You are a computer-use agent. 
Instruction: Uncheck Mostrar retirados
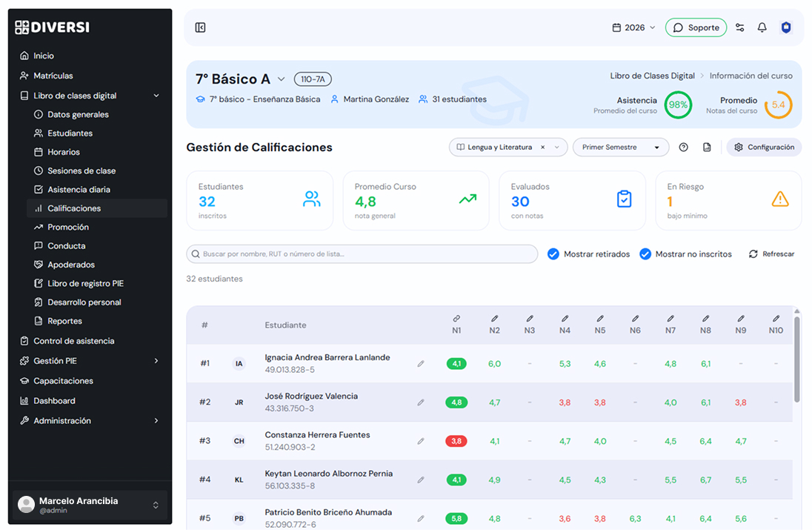tap(553, 254)
